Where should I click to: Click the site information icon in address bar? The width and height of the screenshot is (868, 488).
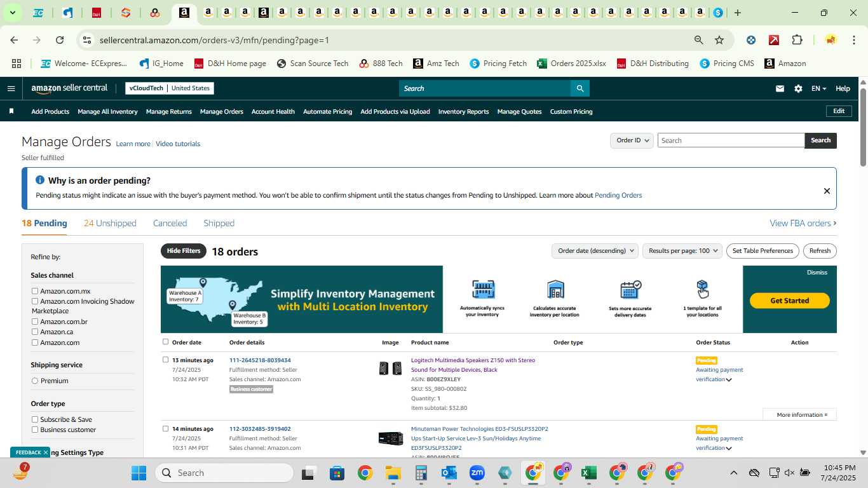[86, 40]
